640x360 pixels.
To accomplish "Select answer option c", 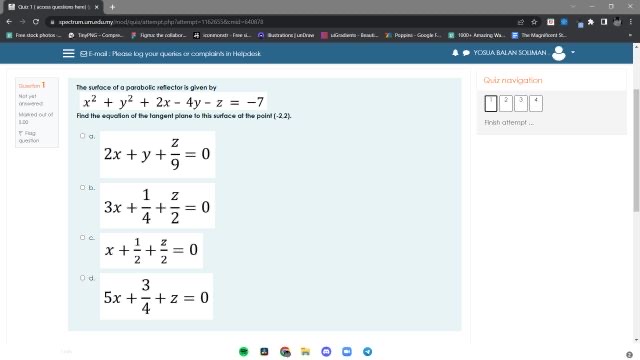I will [x=82, y=237].
